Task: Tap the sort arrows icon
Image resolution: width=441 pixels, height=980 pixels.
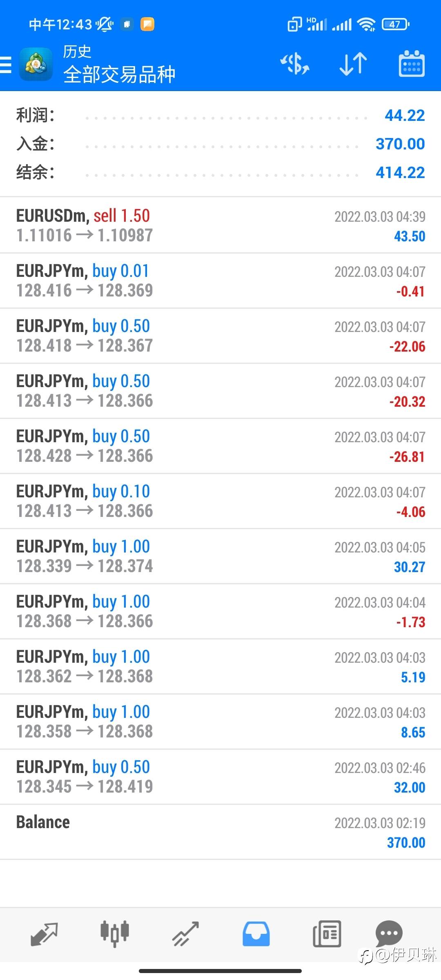Action: (x=353, y=64)
